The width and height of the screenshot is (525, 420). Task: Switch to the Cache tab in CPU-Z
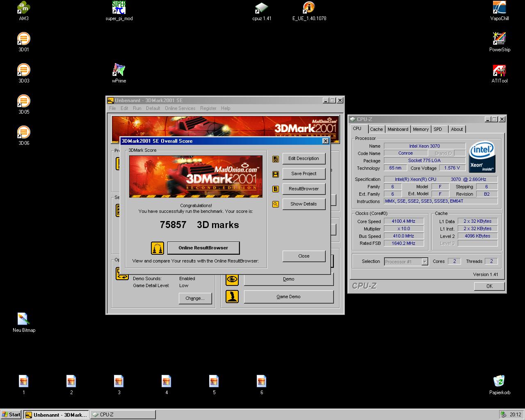click(x=376, y=129)
